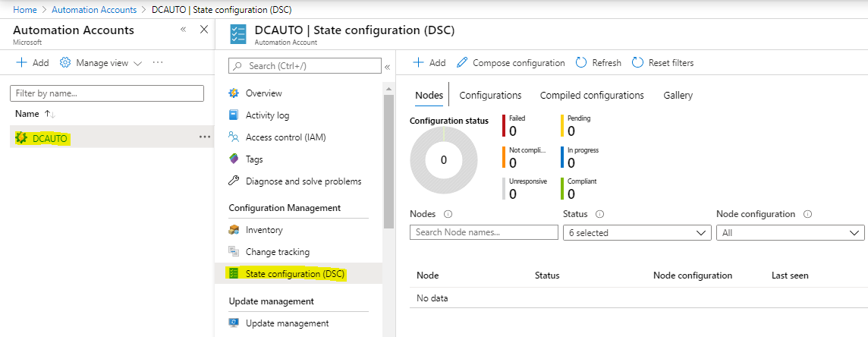This screenshot has width=868, height=337.
Task: Sort accounts by Name column
Action: coord(36,113)
